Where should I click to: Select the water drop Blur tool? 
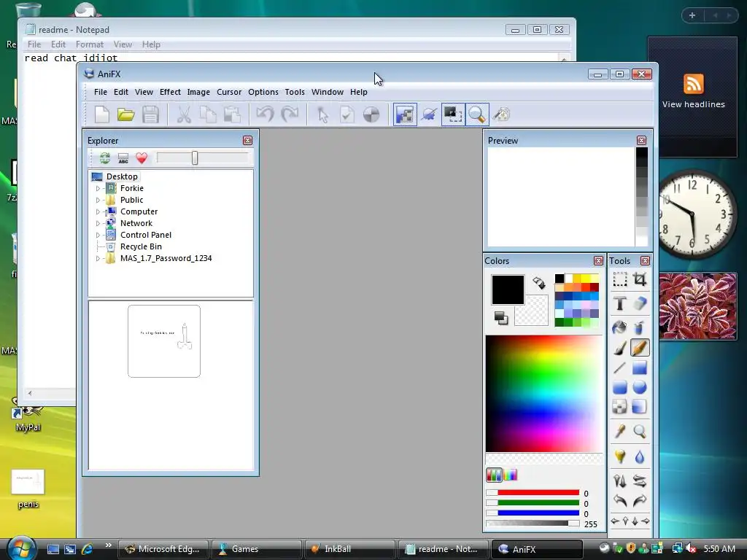640,456
